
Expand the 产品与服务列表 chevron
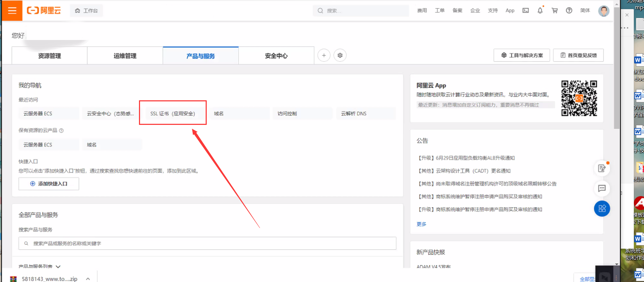58,267
